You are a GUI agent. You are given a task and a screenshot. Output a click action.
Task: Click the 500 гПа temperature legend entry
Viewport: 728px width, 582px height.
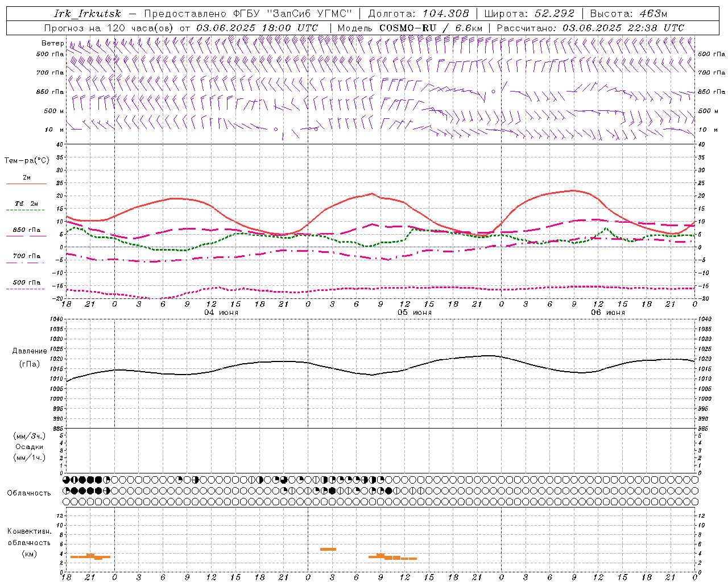coord(27,282)
